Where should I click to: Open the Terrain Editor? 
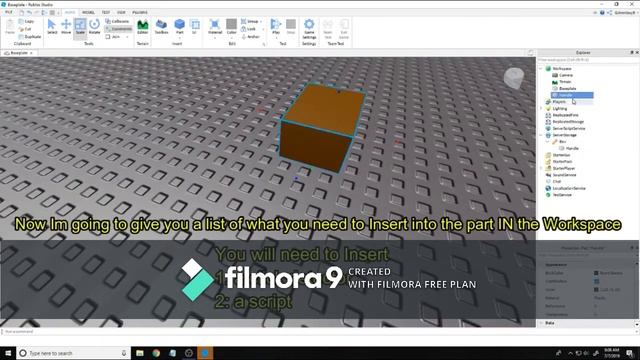click(x=142, y=27)
